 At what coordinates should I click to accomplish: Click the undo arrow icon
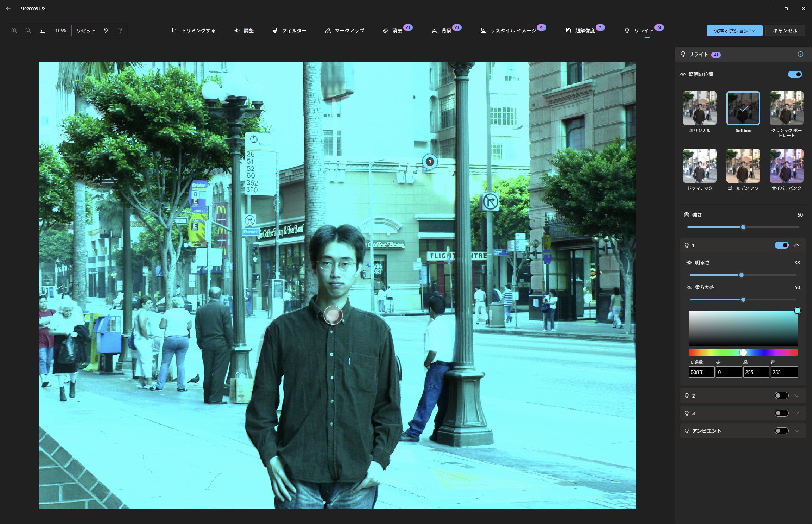(x=106, y=31)
